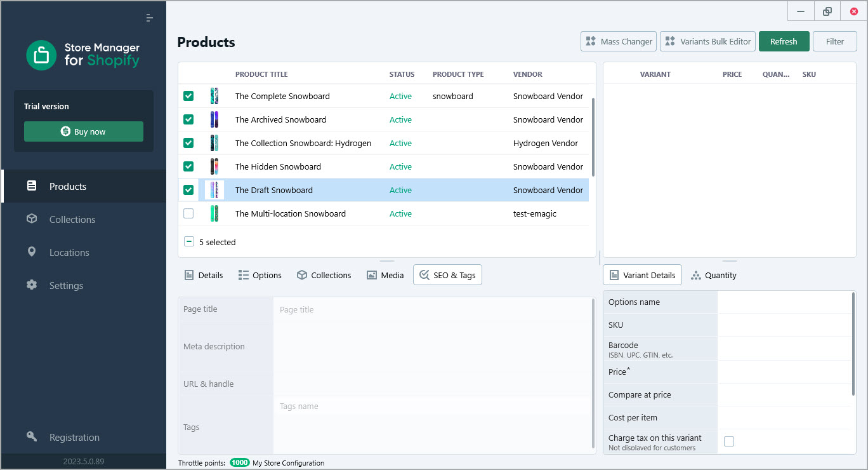Image resolution: width=868 pixels, height=470 pixels.
Task: Open the Filter panel
Action: coord(835,41)
